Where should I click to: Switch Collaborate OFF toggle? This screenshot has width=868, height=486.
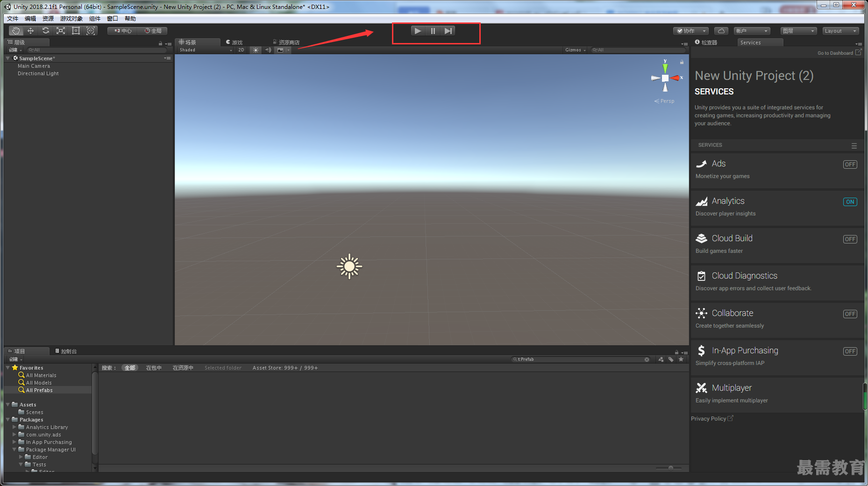coord(850,314)
